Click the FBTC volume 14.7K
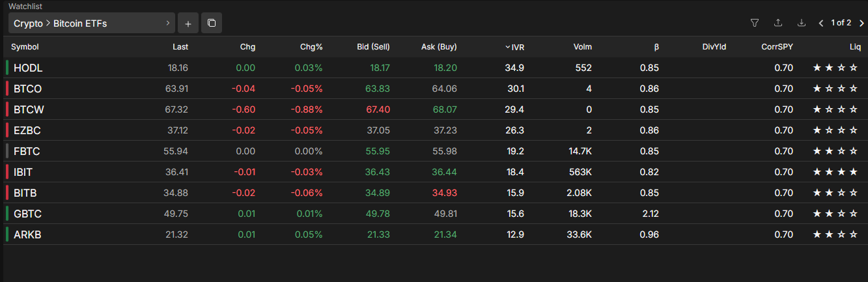Screen dimensions: 868x282 coord(580,151)
